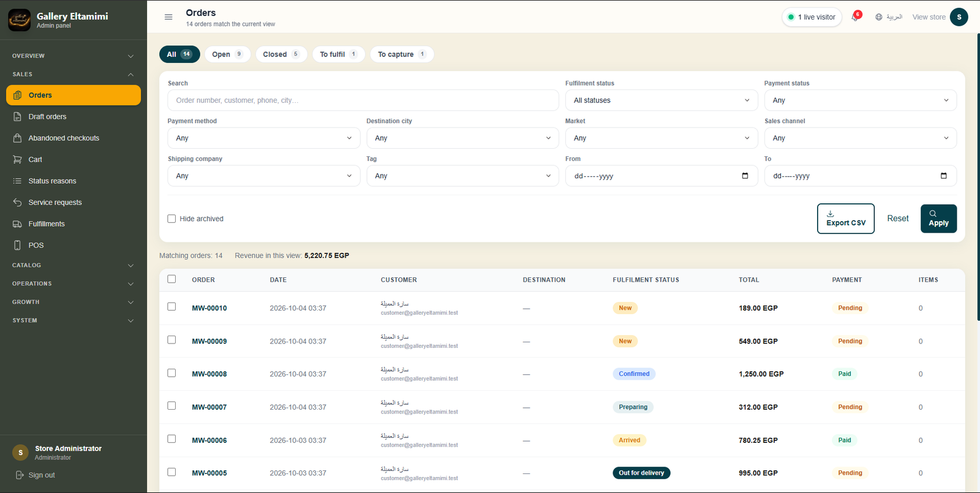Open the Market dropdown
Screen dimensions: 980x493
661,138
